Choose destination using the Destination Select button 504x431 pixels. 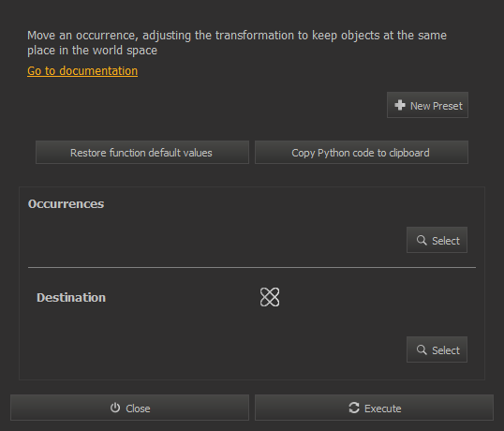(437, 349)
